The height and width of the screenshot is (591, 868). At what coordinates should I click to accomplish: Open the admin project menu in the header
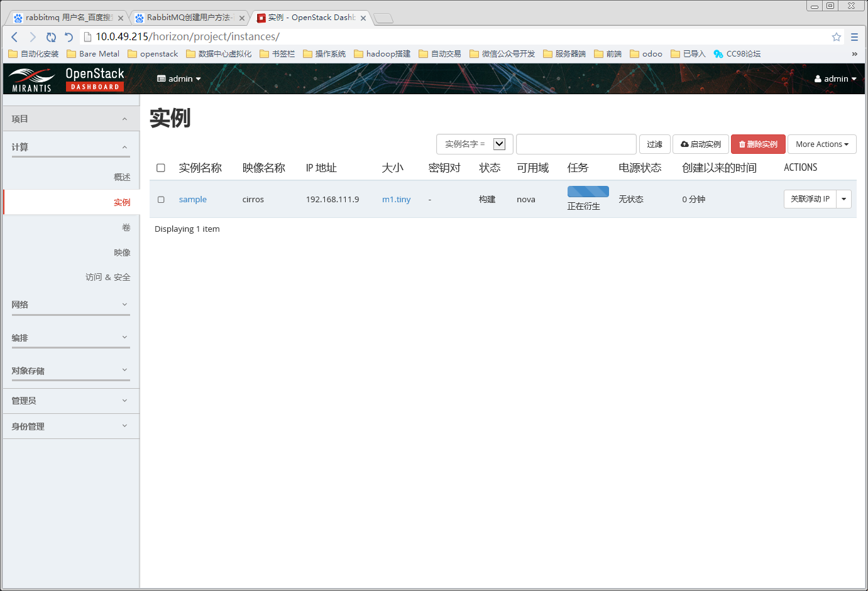[179, 79]
